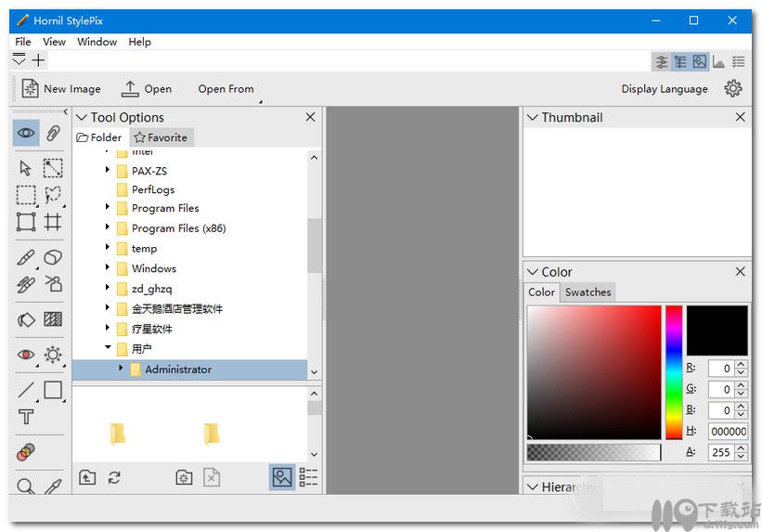Select the text tool

point(26,417)
